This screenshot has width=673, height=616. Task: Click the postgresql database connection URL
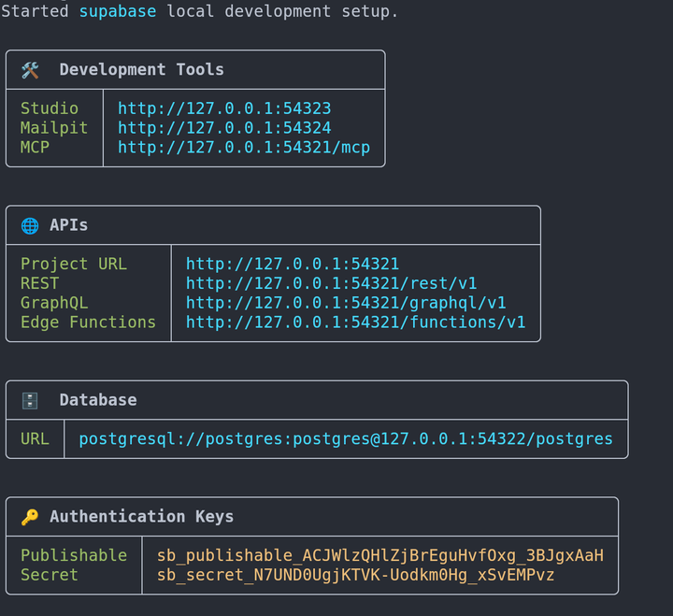(346, 439)
